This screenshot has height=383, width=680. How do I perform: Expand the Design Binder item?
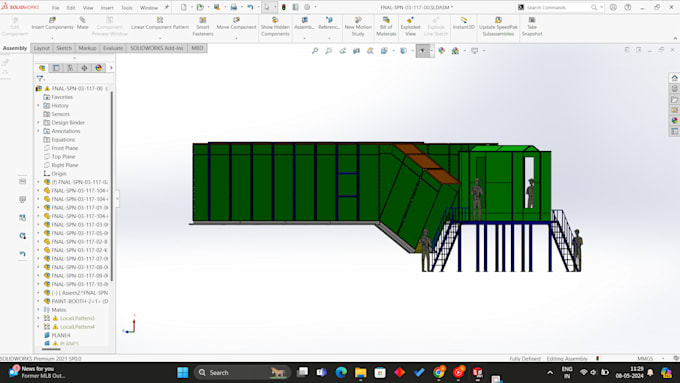pos(38,122)
